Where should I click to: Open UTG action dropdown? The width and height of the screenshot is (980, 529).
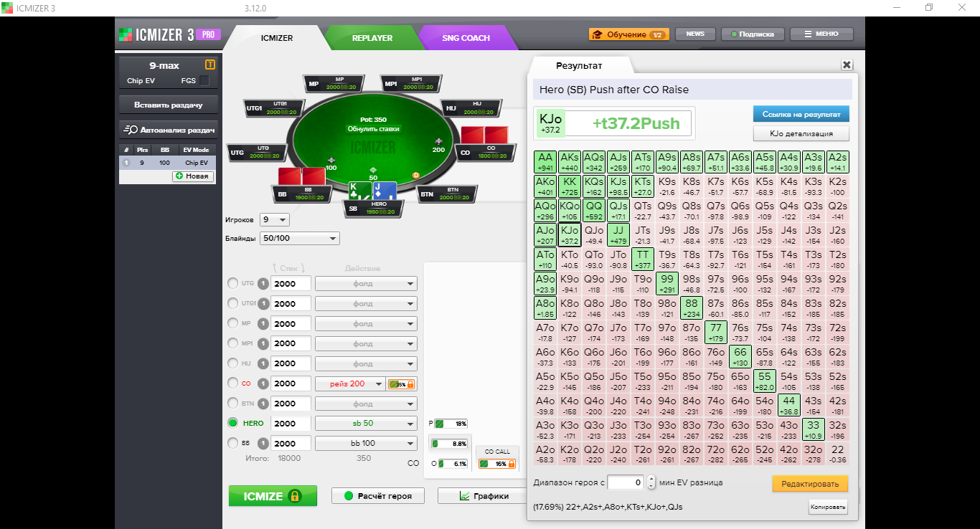(366, 284)
